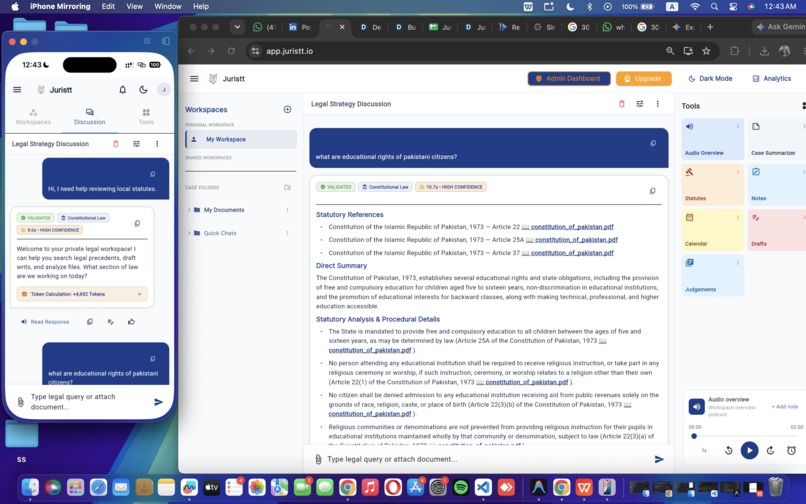Open three-dot menu in browser chat header

[657, 104]
